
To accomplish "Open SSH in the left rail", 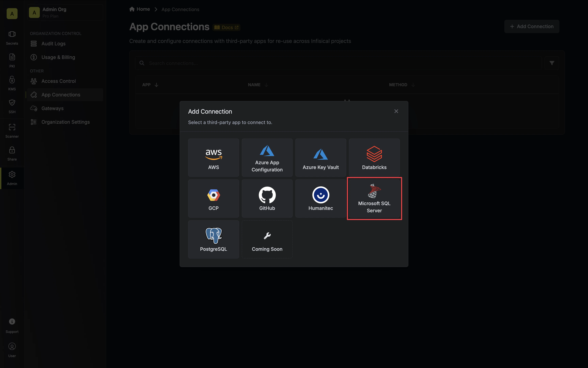I will tap(12, 106).
